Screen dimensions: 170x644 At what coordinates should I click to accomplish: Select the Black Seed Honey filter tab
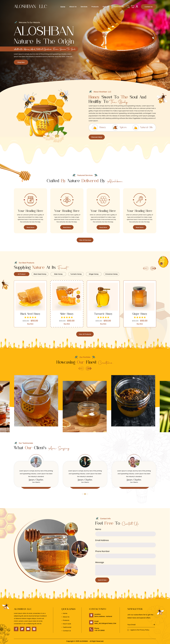point(40,274)
